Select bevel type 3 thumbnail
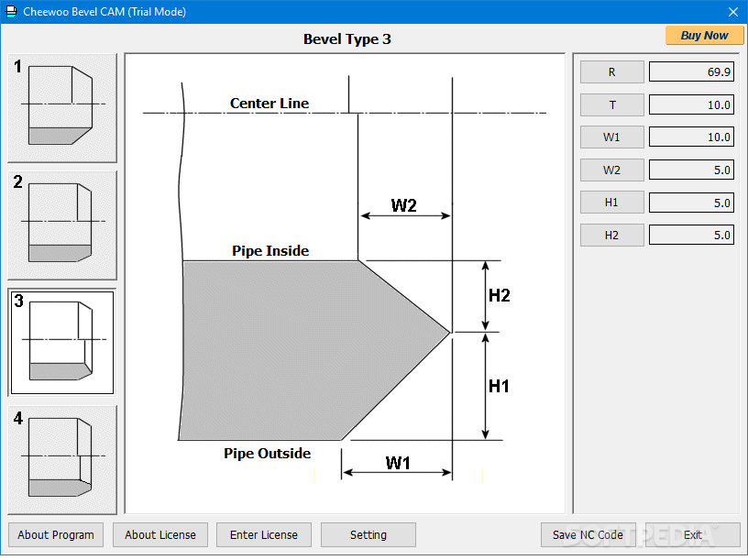This screenshot has width=748, height=560. 62,343
